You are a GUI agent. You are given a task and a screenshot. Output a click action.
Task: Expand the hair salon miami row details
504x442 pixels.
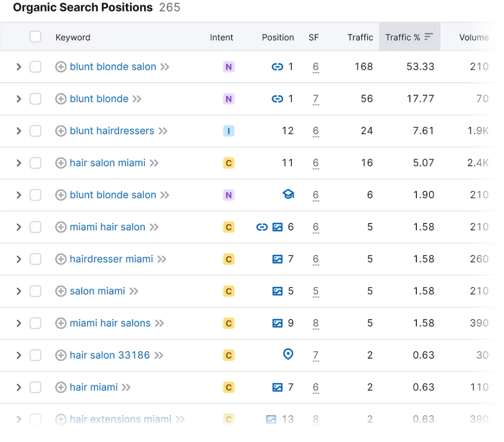19,163
